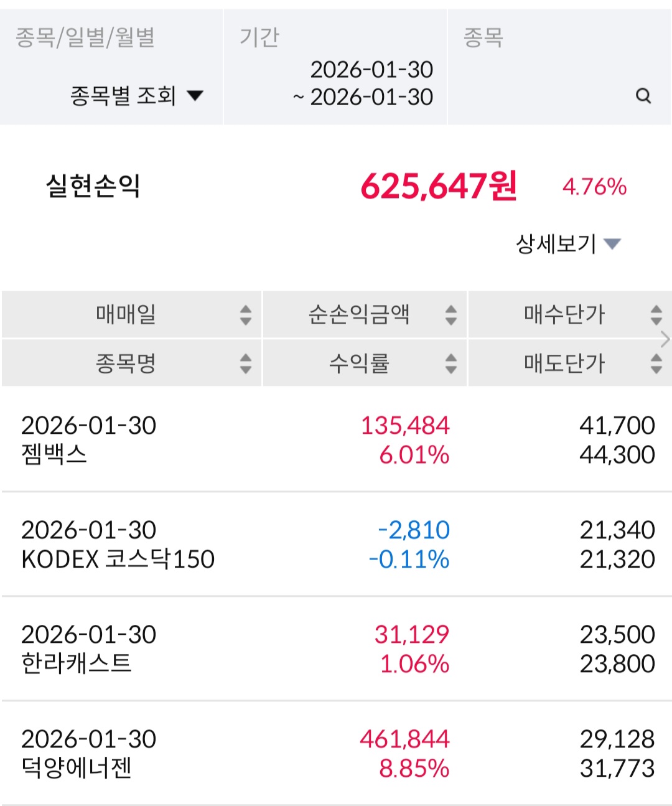The width and height of the screenshot is (672, 806).
Task: Open the 젬백스 trade row
Action: point(336,440)
